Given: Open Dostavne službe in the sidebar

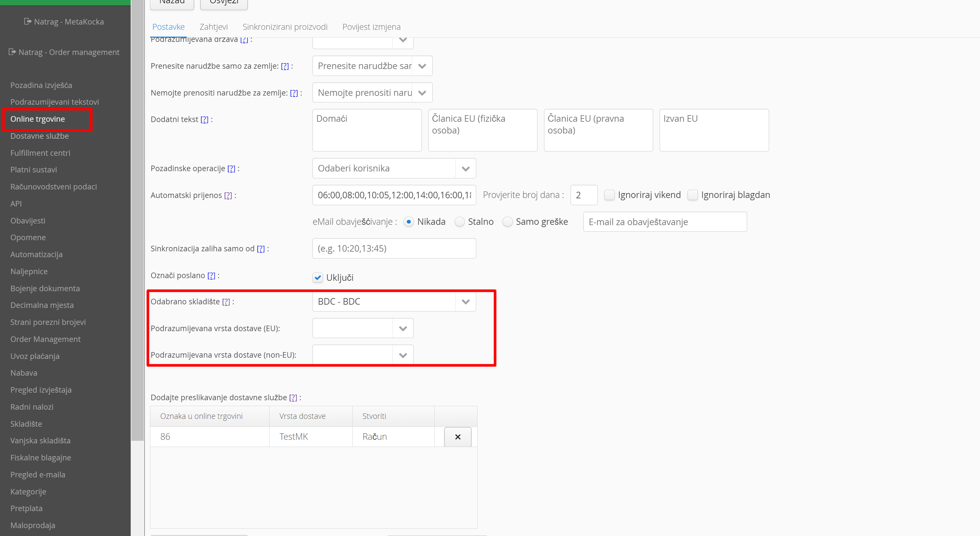Looking at the screenshot, I should tap(40, 136).
